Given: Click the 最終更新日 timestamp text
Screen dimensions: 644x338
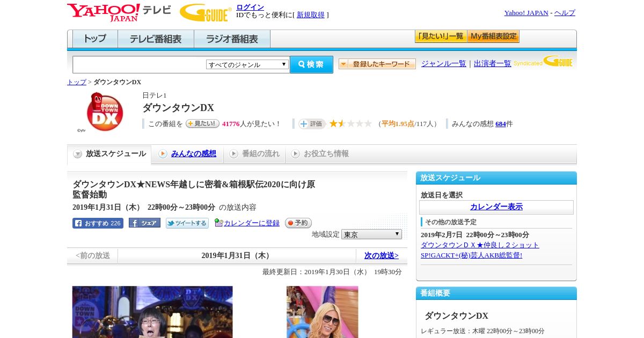Looking at the screenshot, I should pyautogui.click(x=332, y=272).
